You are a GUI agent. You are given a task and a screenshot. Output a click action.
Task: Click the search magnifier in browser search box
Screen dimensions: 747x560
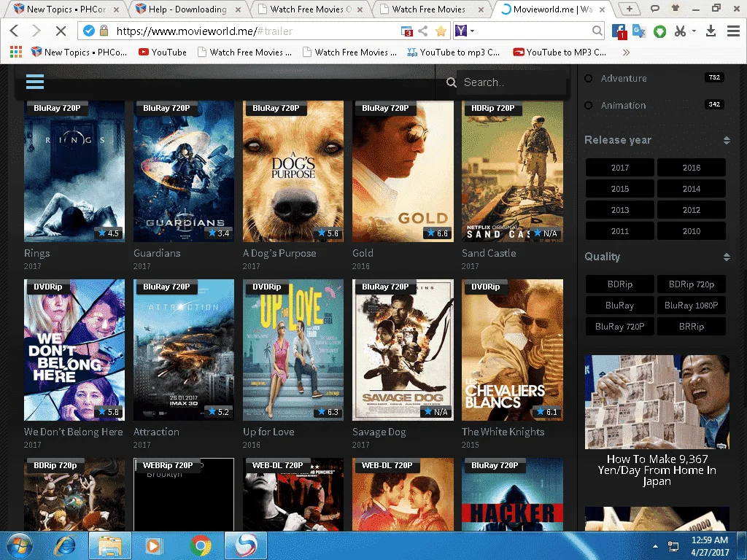597,31
